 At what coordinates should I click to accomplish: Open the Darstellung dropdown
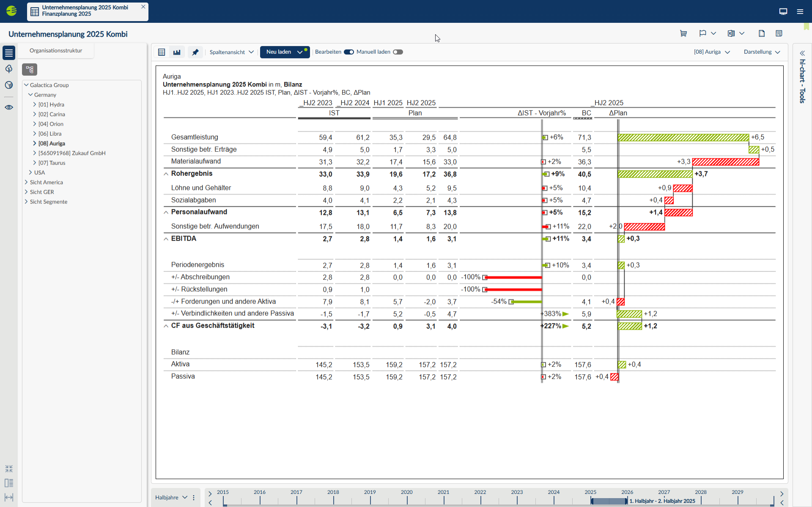pos(761,52)
